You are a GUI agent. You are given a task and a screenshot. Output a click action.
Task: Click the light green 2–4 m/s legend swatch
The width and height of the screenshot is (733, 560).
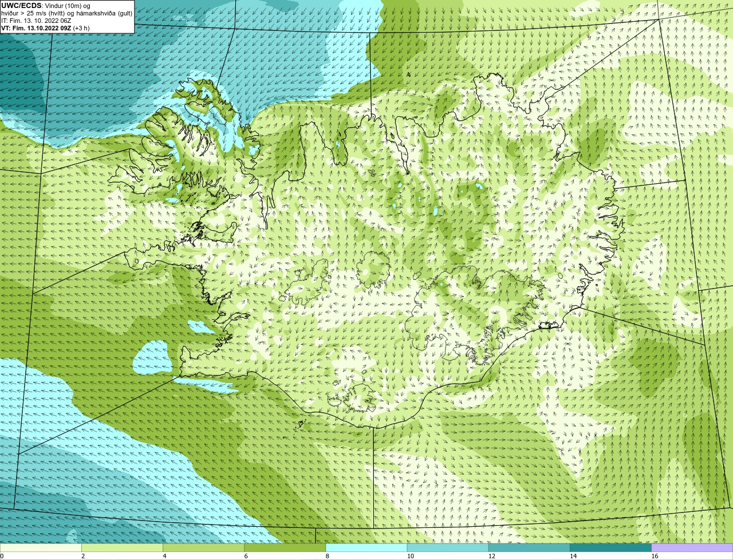point(122,548)
